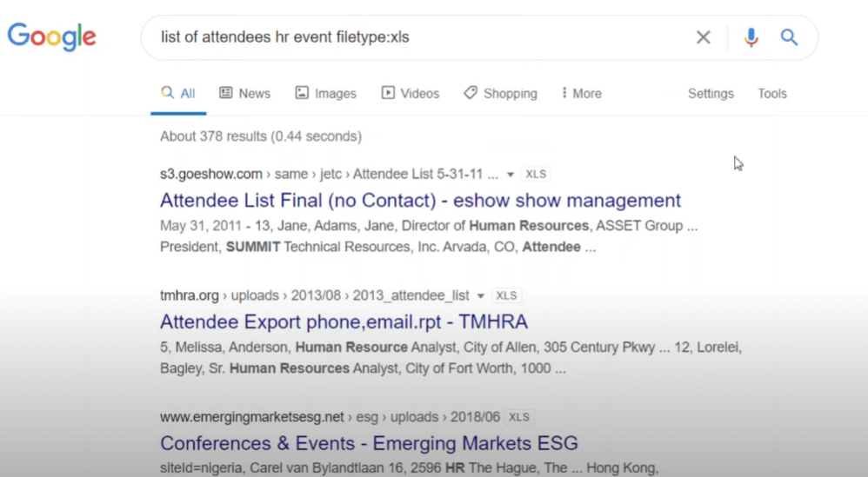Open the Tools menu
This screenshot has width=868, height=477.
pyautogui.click(x=771, y=94)
